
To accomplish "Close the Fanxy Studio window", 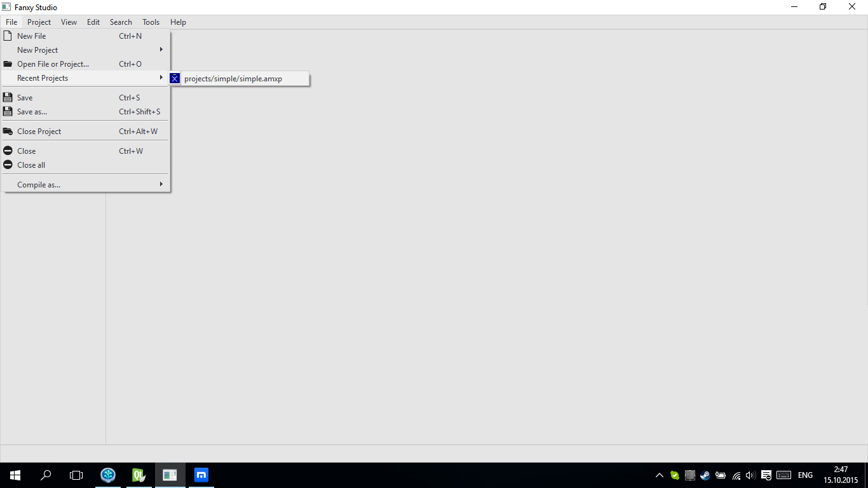I will click(x=853, y=7).
